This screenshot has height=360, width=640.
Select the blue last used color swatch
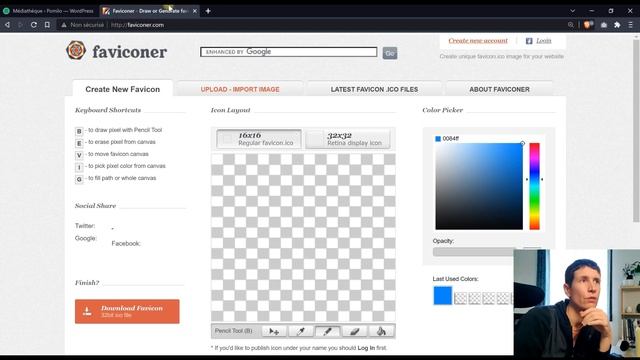point(442,296)
